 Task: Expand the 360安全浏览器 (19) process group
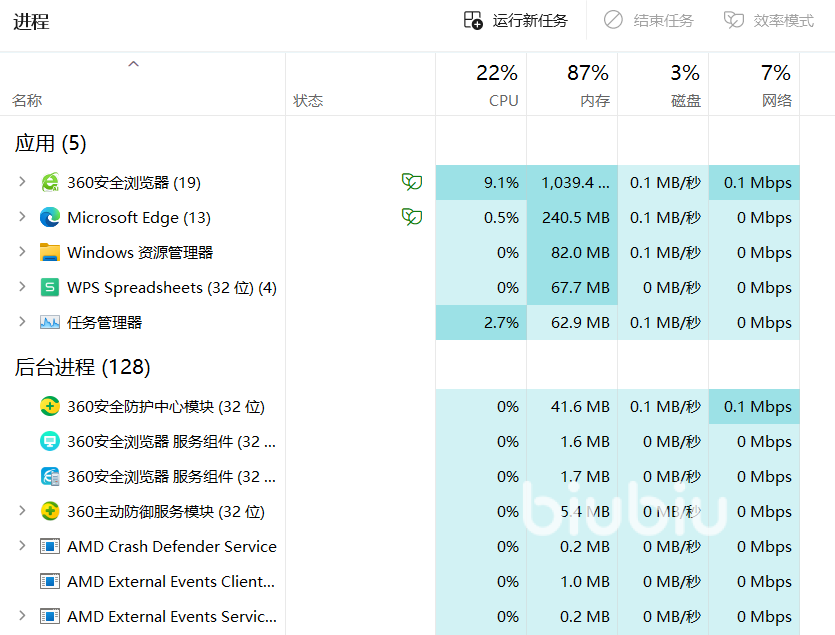click(x=22, y=182)
